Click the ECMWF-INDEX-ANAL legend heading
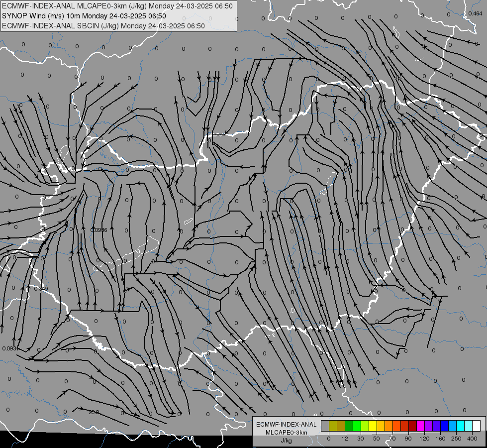 coord(286,425)
